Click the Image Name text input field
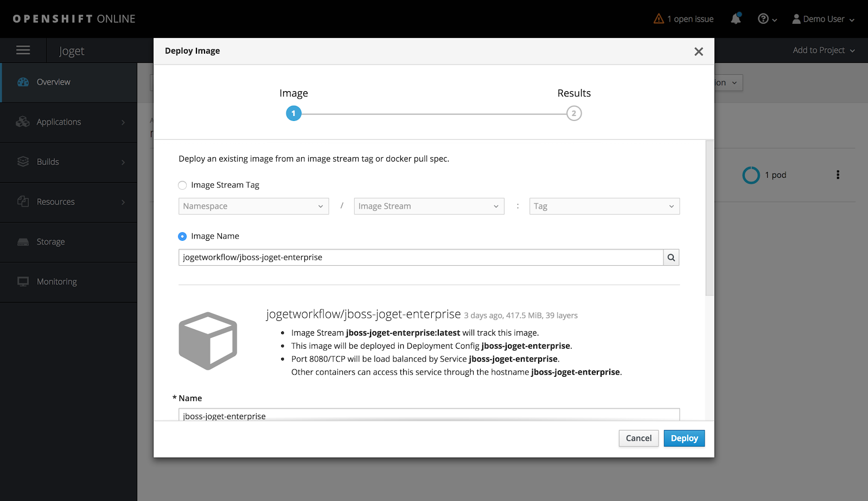Viewport: 868px width, 501px height. (421, 258)
